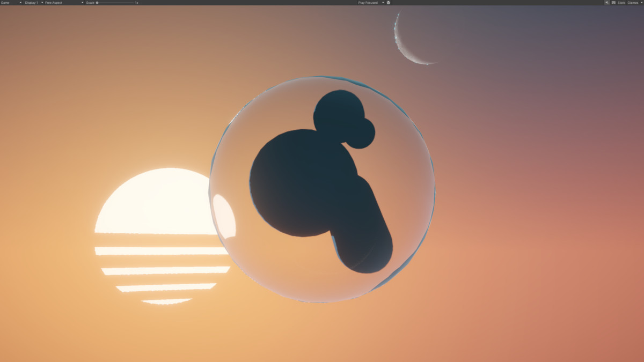Open the Display 1 selector
Viewport: 644px width, 362px height.
pos(32,3)
